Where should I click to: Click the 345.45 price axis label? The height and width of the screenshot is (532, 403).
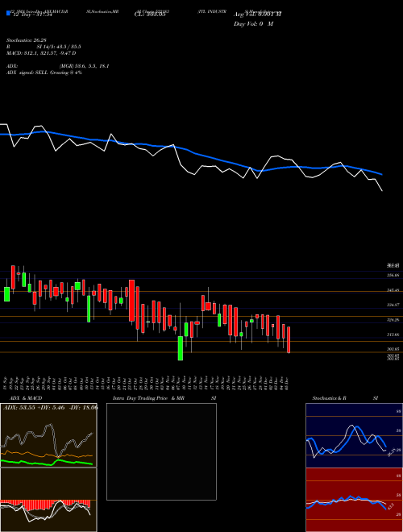[x=393, y=290]
